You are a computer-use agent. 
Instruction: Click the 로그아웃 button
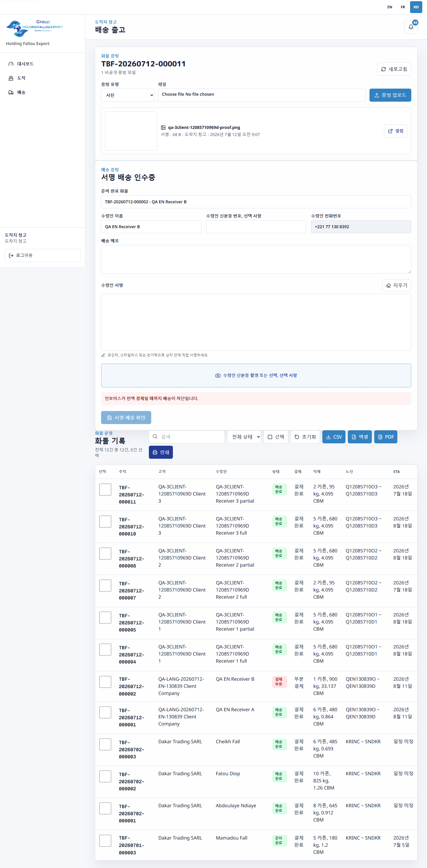coord(42,255)
